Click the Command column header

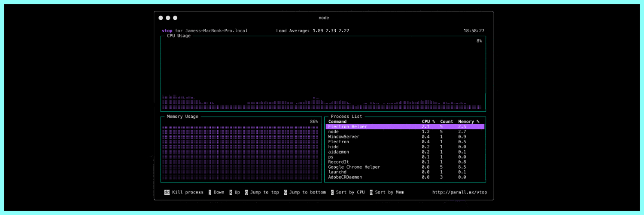pyautogui.click(x=337, y=122)
